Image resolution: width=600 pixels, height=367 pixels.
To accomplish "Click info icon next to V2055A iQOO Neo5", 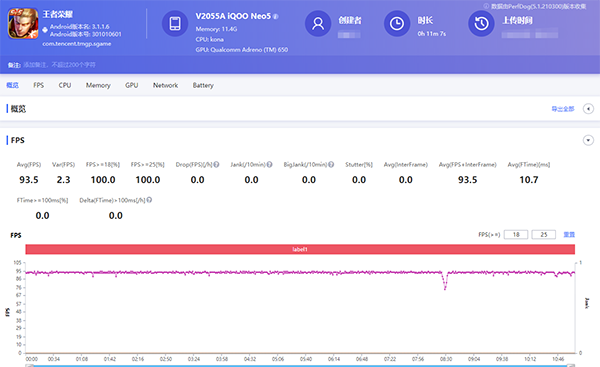I will coord(276,16).
